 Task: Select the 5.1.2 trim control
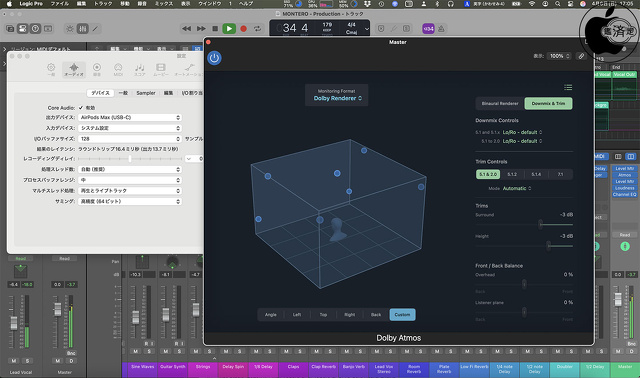click(x=512, y=174)
